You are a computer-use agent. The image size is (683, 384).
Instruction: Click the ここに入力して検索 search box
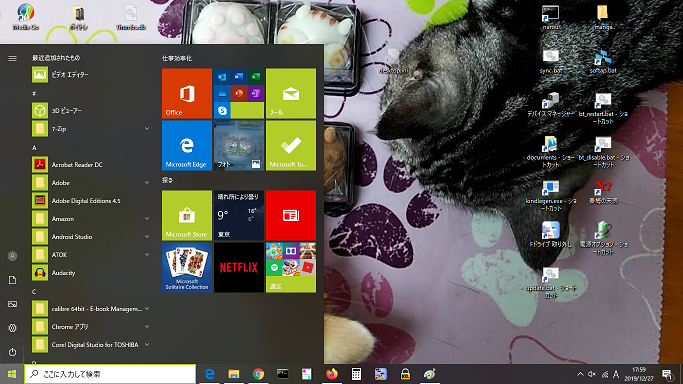tap(110, 374)
